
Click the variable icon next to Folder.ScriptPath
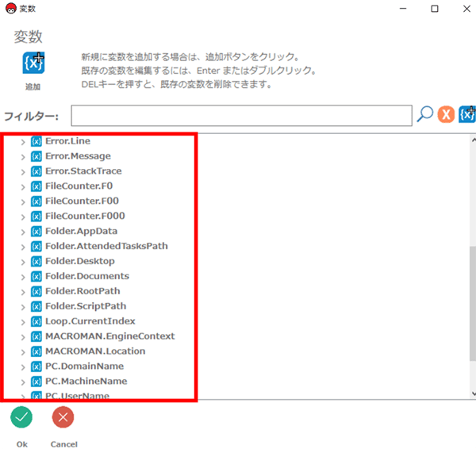click(36, 307)
